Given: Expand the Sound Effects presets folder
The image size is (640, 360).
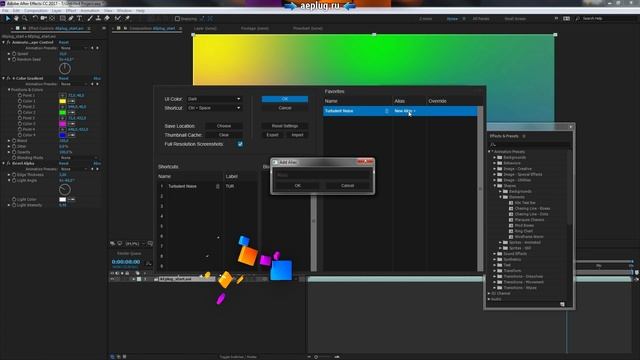Looking at the screenshot, I should (x=495, y=254).
